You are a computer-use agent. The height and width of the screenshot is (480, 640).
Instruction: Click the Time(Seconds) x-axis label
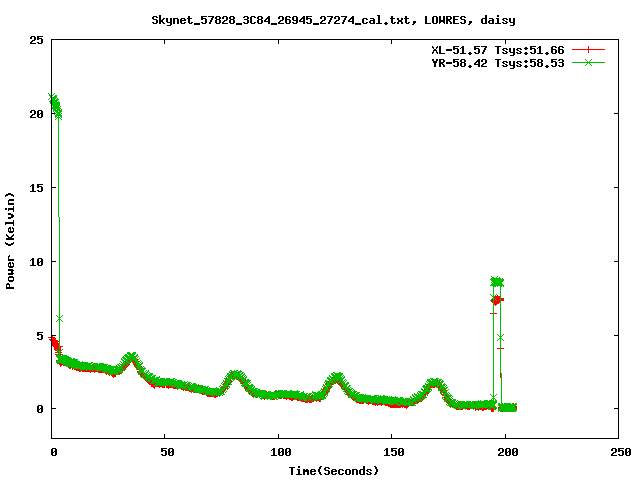pos(333,471)
